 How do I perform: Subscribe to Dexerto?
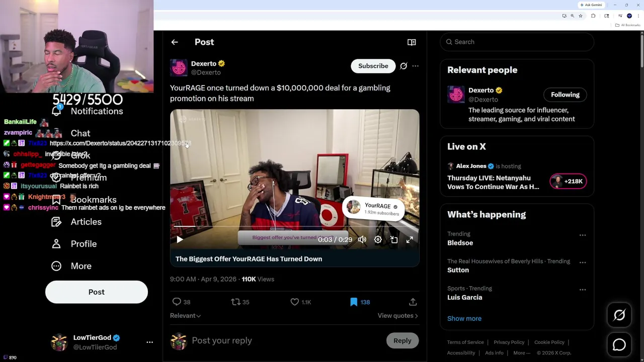[373, 66]
